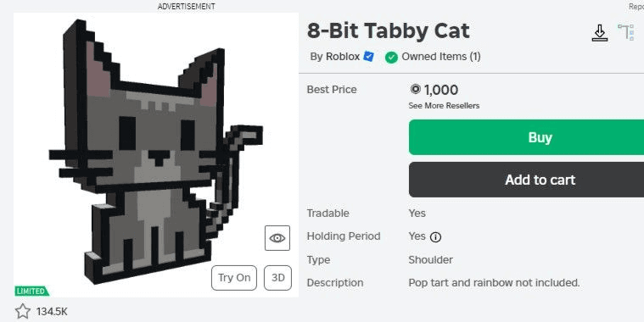Click the tabby cat item thumbnail image
644x322 pixels.
coord(156,154)
